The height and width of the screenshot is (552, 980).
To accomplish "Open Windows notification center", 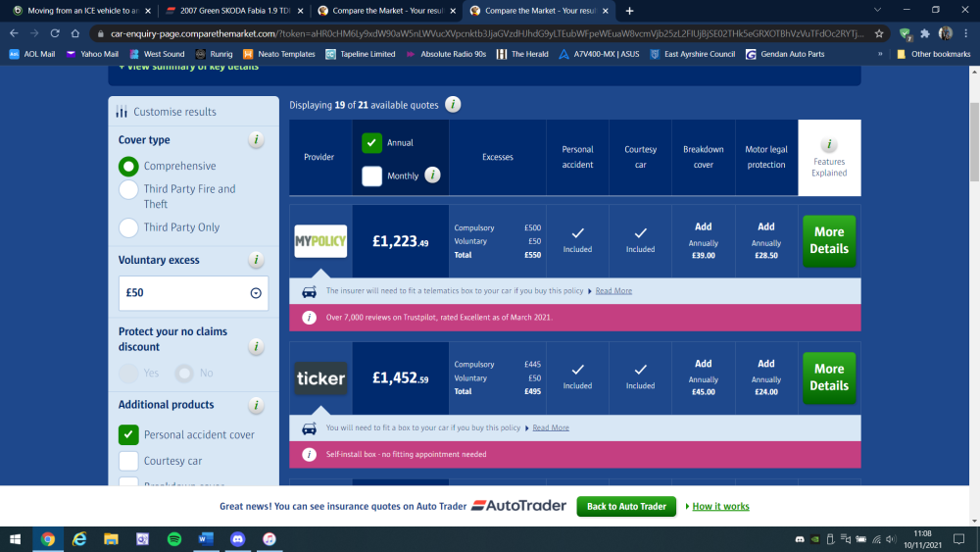I will [x=959, y=539].
